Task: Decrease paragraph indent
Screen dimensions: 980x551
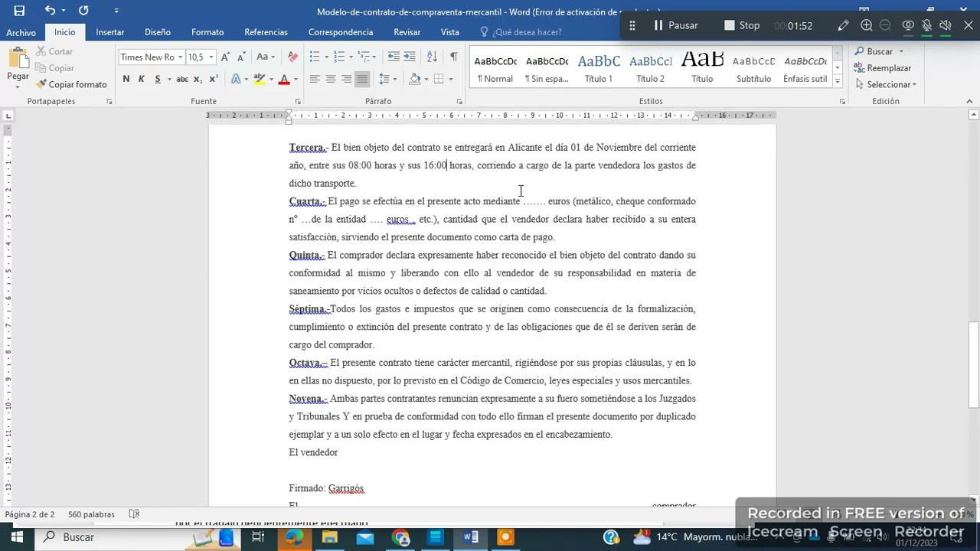Action: [x=394, y=57]
